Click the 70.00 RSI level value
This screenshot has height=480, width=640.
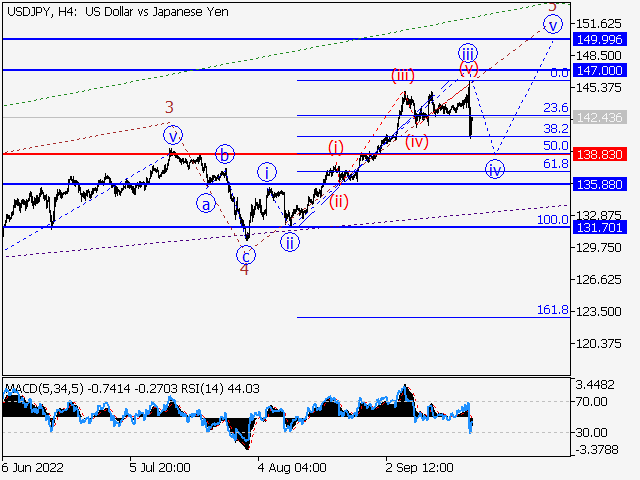(x=591, y=402)
